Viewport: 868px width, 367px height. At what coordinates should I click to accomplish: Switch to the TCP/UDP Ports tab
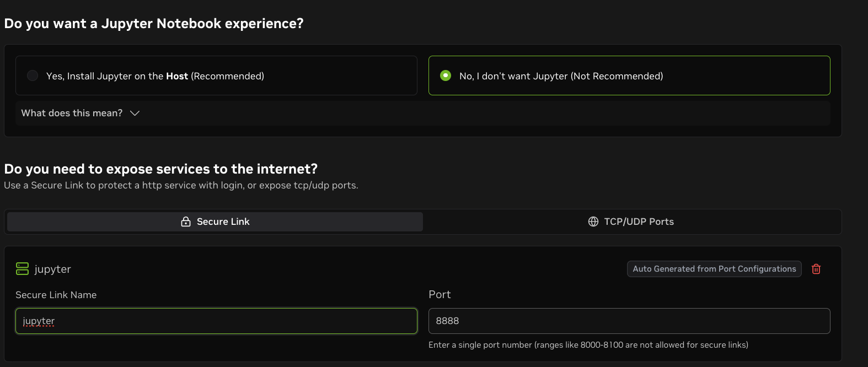click(631, 222)
